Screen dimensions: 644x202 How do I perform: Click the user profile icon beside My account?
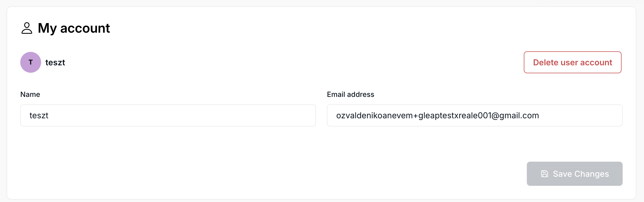point(27,28)
